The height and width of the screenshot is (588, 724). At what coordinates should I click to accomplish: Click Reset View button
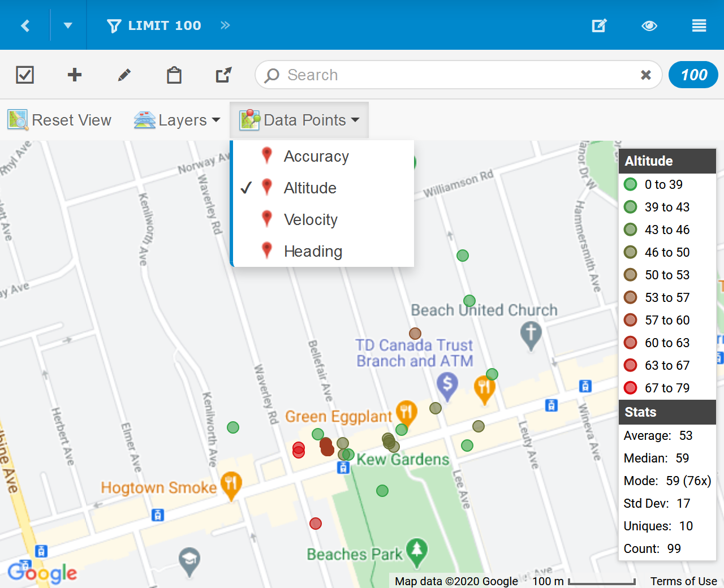[60, 120]
